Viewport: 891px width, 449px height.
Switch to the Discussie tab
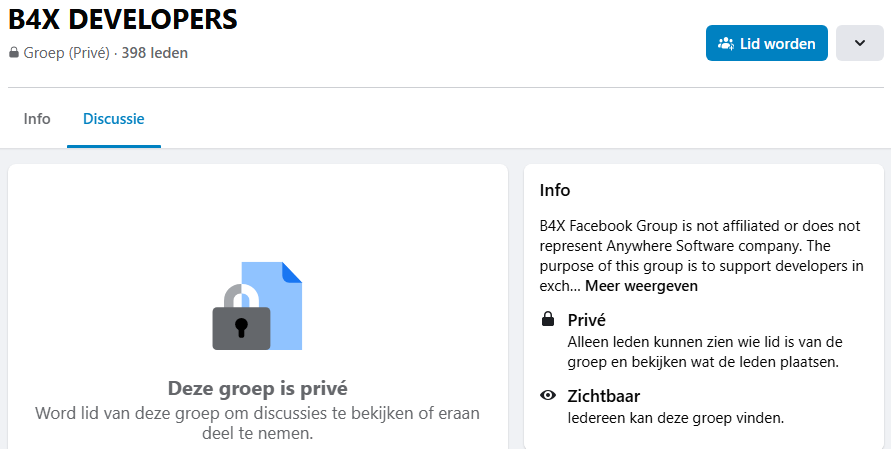114,119
